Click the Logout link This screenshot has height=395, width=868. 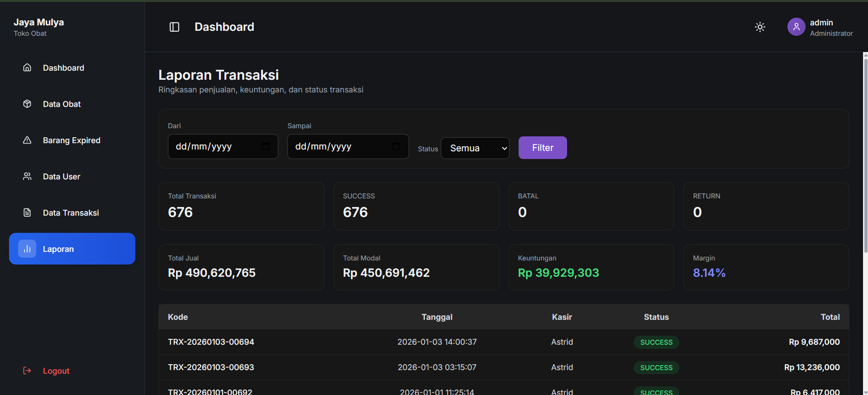(56, 371)
